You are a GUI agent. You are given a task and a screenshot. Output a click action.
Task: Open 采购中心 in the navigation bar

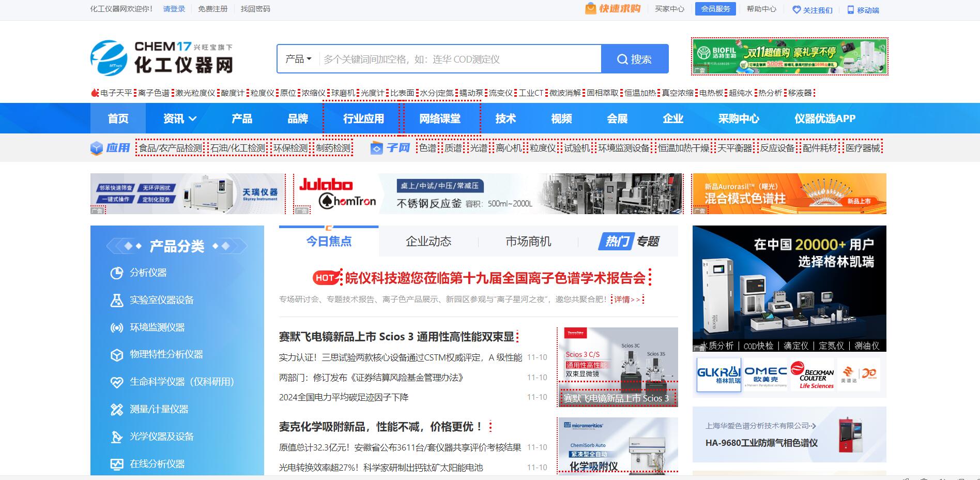tap(739, 118)
